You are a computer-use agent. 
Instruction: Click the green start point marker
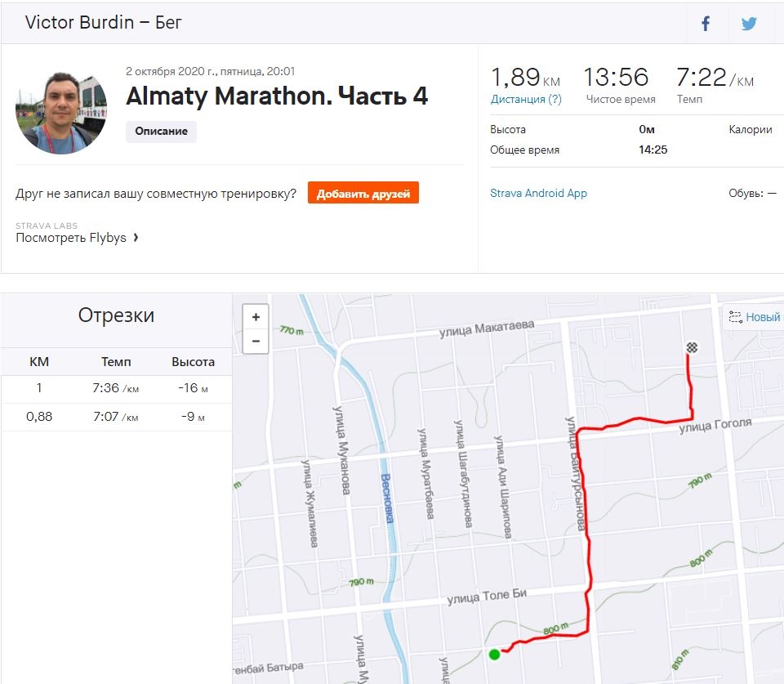tap(494, 654)
